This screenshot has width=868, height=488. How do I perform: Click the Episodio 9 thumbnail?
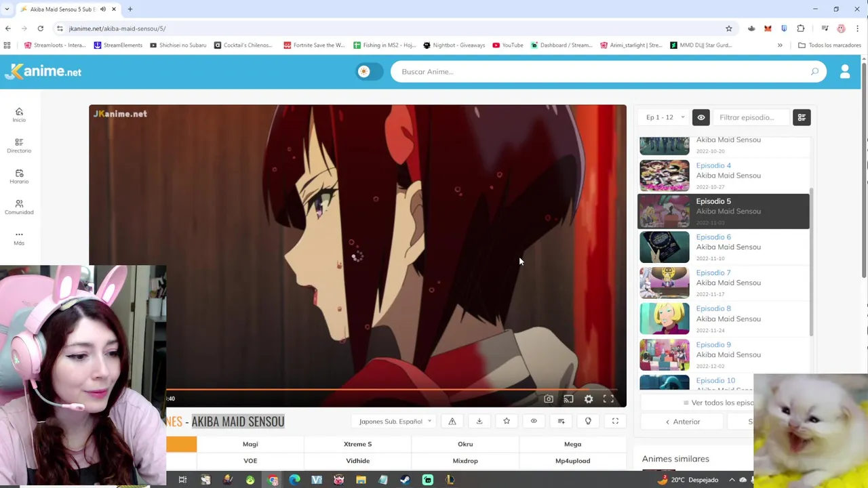665,354
